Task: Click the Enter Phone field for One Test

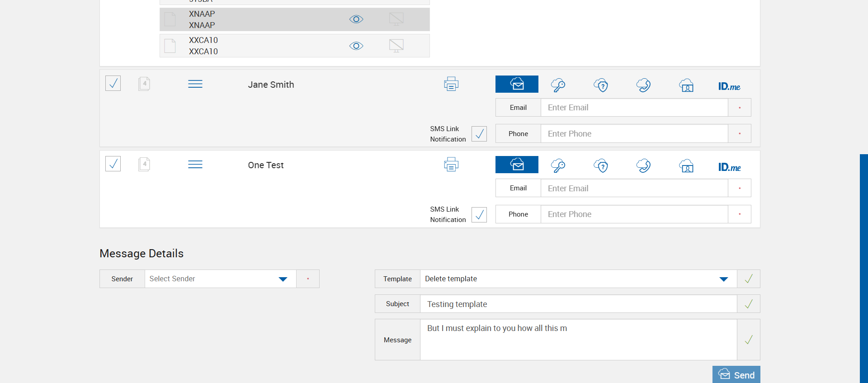Action: pos(634,214)
